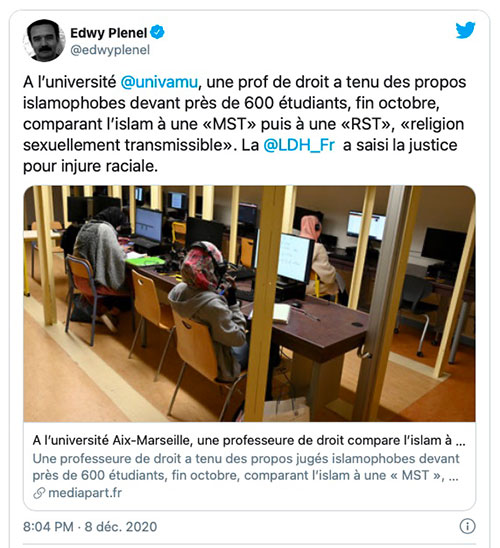Open the Aix-Marseille article headline
The image size is (500, 548).
[249, 440]
